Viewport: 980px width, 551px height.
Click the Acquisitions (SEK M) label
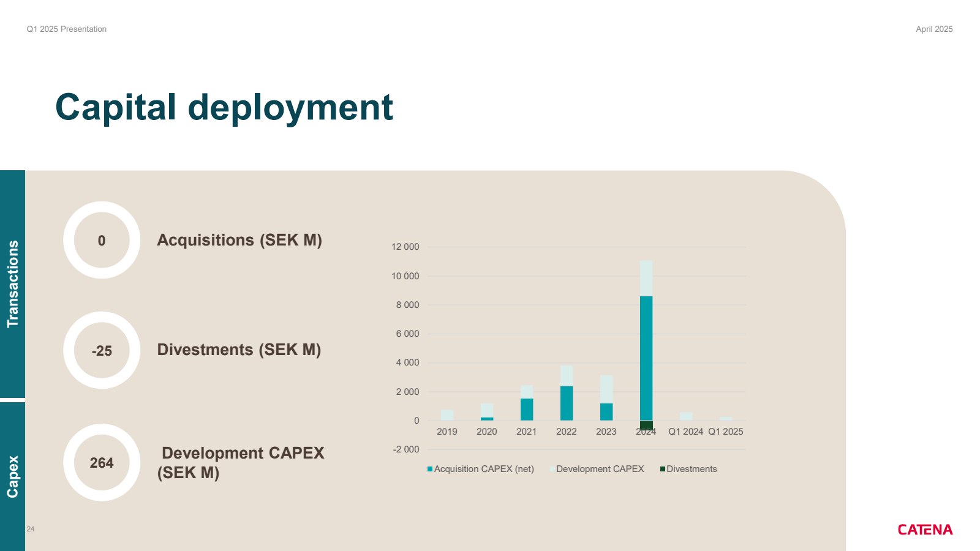[x=239, y=240]
